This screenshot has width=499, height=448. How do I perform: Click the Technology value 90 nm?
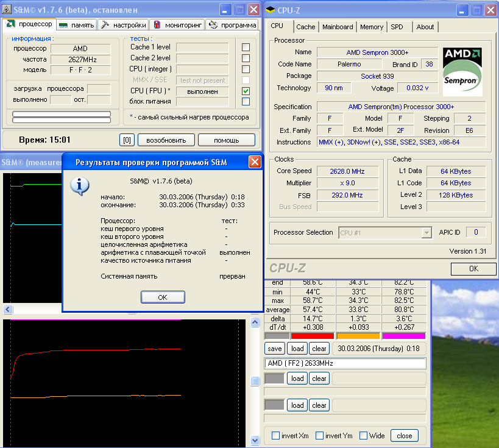point(334,88)
